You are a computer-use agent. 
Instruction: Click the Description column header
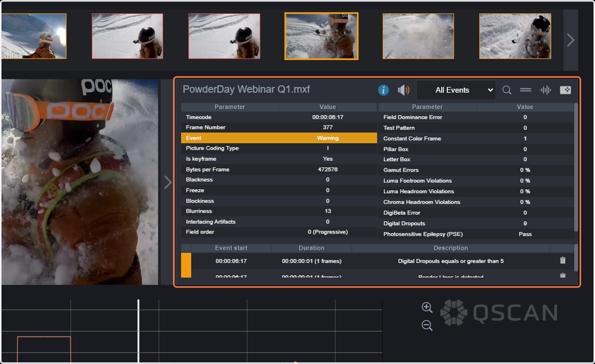(x=451, y=248)
